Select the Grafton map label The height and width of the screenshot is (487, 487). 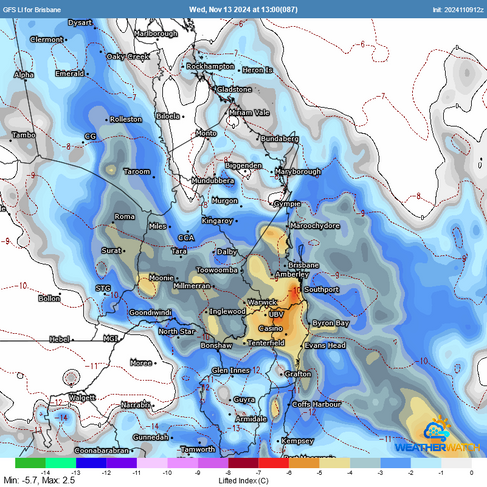pos(298,374)
